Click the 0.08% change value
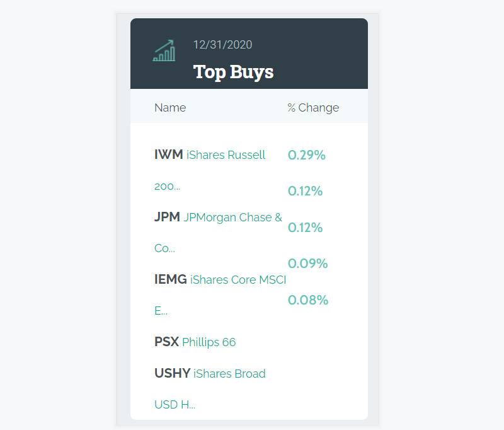Image resolution: width=504 pixels, height=430 pixels. coord(308,300)
